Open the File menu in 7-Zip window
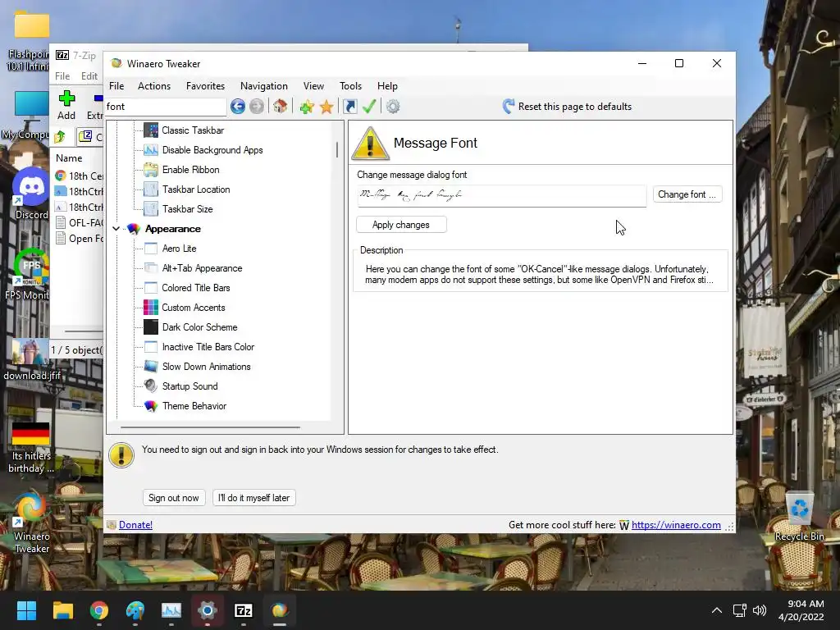 62,76
